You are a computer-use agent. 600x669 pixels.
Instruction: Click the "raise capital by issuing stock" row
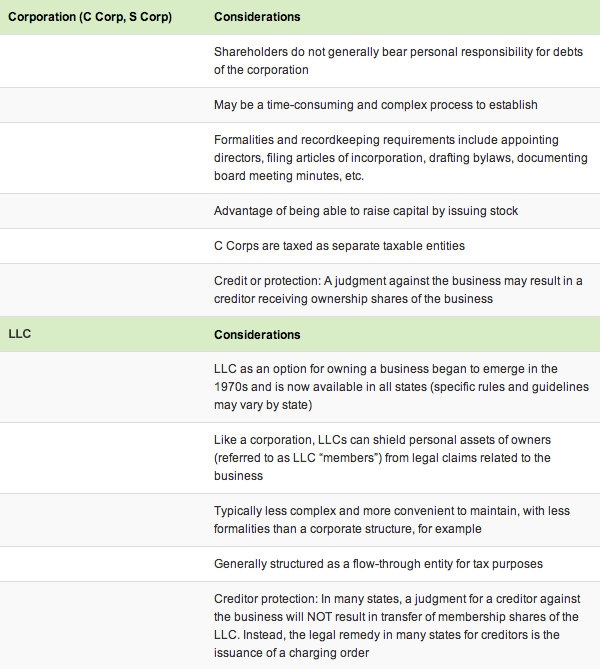tap(366, 210)
